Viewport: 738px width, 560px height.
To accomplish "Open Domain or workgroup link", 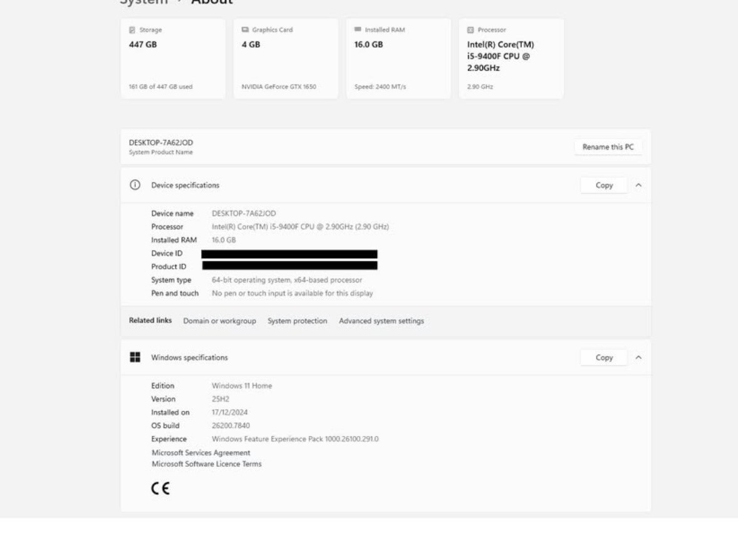I will pos(219,321).
